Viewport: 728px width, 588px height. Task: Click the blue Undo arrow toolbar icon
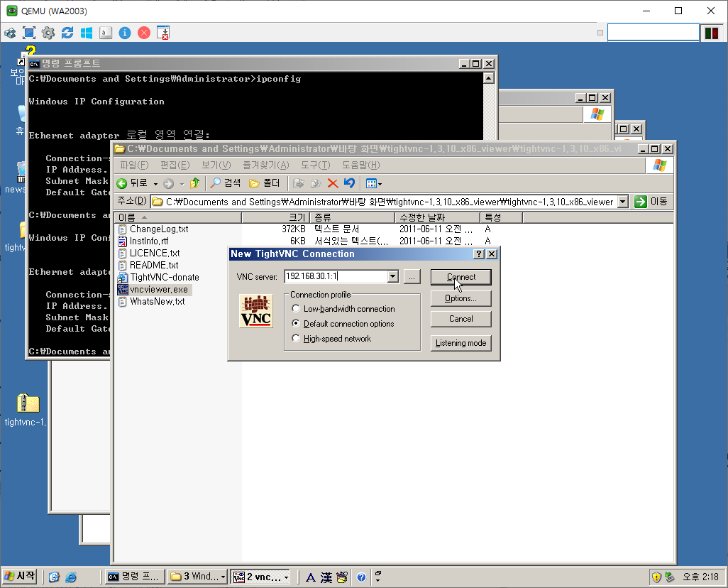pyautogui.click(x=349, y=184)
